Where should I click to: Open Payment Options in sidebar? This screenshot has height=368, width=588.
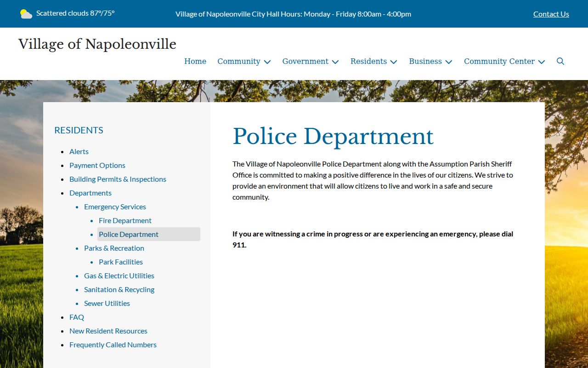pos(97,165)
